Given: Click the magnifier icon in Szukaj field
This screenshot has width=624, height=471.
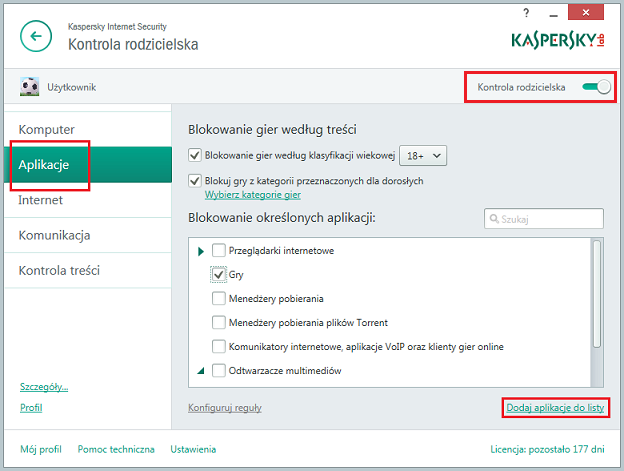Looking at the screenshot, I should pos(494,219).
